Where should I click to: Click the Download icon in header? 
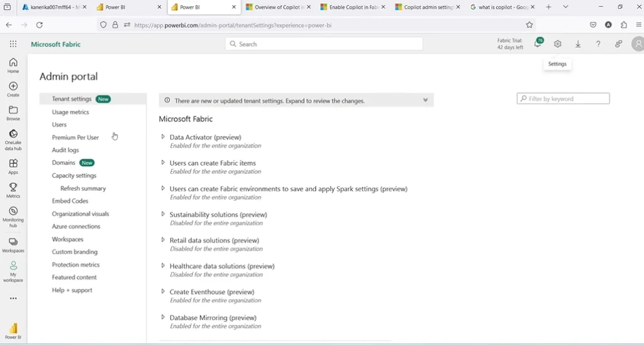coord(578,44)
